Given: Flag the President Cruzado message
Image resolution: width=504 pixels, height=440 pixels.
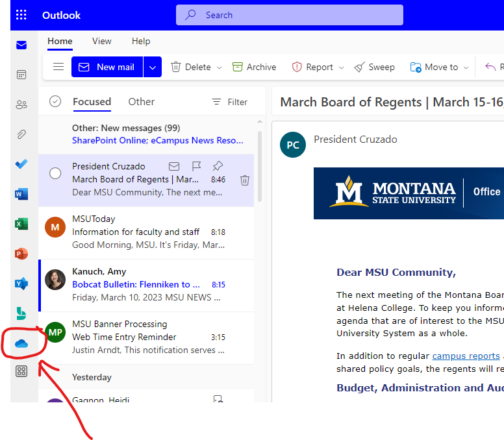Looking at the screenshot, I should tap(196, 166).
